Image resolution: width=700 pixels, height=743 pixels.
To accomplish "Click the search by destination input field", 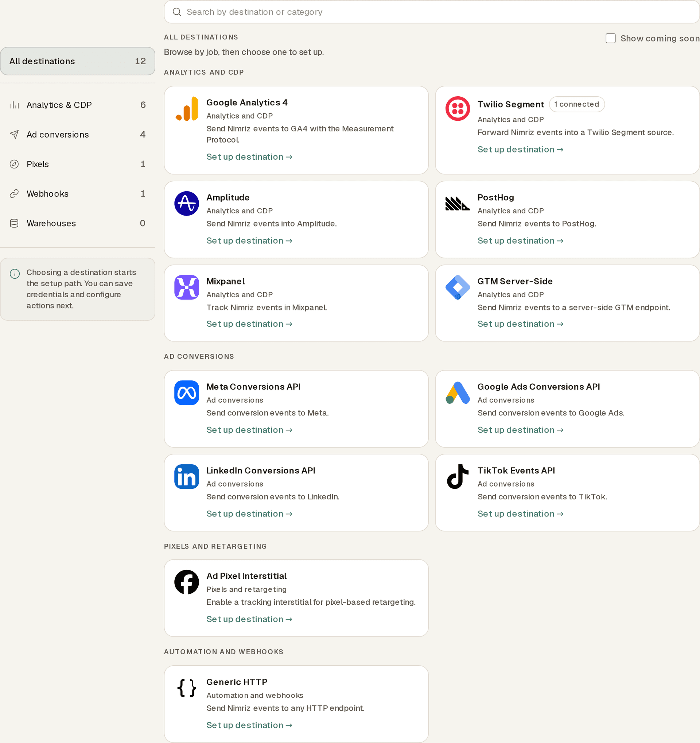I will coord(432,12).
